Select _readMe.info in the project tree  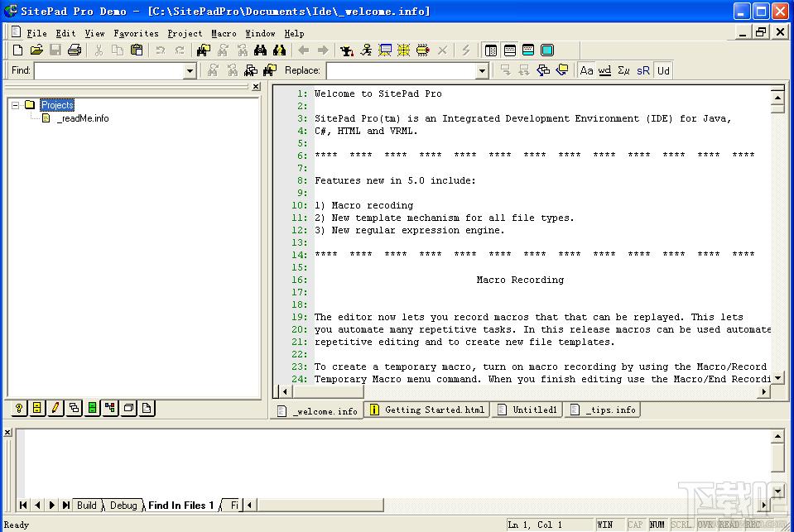coord(83,118)
